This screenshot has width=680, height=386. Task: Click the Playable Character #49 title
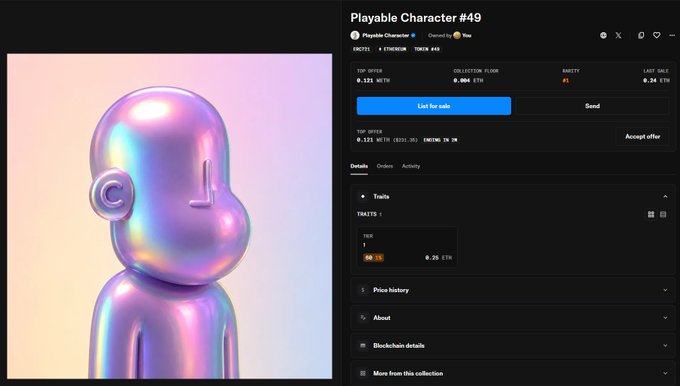pos(415,18)
